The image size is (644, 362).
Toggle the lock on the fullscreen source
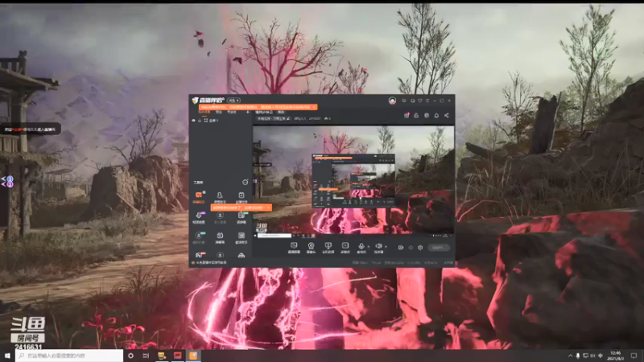[x=200, y=120]
